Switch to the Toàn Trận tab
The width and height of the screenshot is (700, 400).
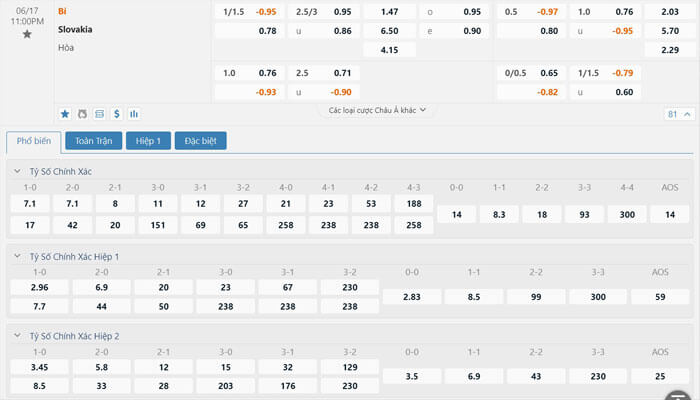coord(94,141)
